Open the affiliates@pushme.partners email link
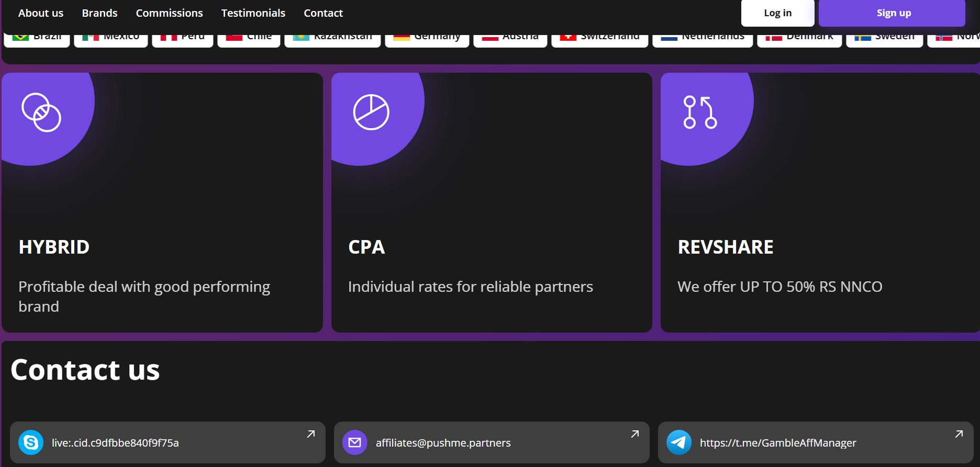The height and width of the screenshot is (467, 980). 443,443
